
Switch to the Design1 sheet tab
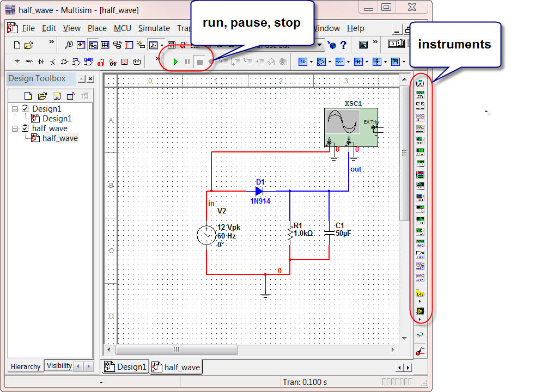pyautogui.click(x=125, y=367)
